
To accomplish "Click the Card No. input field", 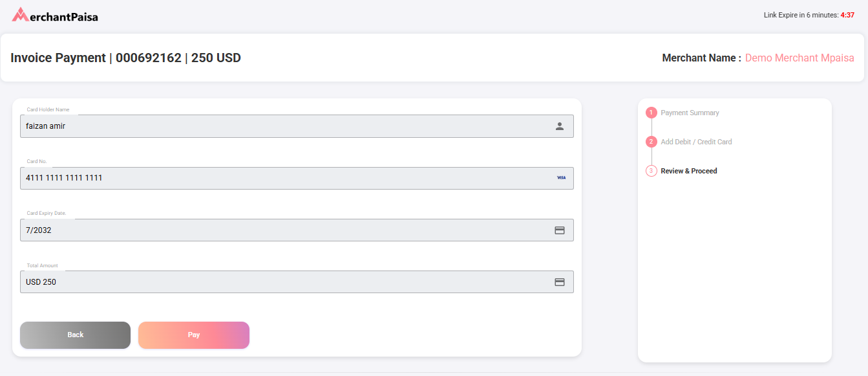I will pos(284,178).
